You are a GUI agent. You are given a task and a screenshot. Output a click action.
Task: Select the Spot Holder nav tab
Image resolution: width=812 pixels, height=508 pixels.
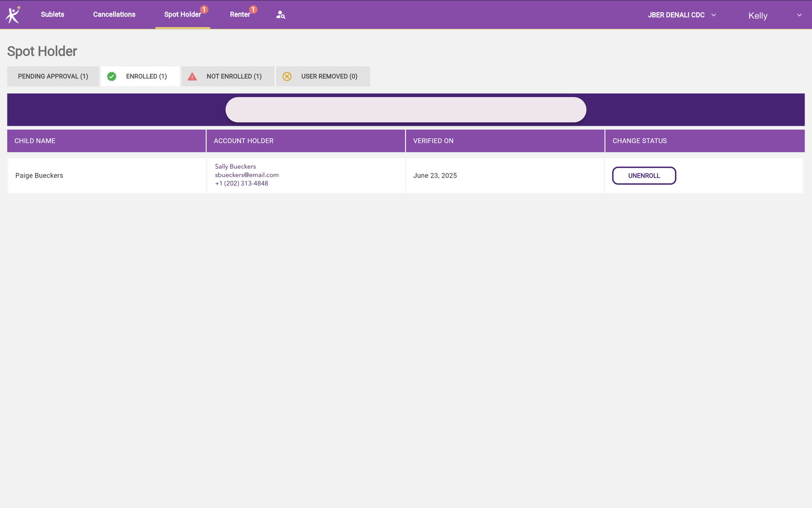[183, 15]
